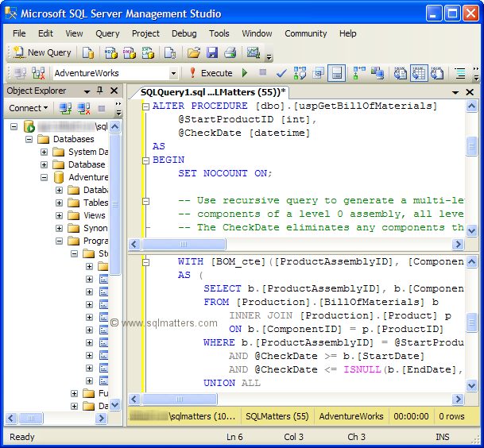Expand the Tables folder node
The width and height of the screenshot is (484, 448).
(x=59, y=203)
